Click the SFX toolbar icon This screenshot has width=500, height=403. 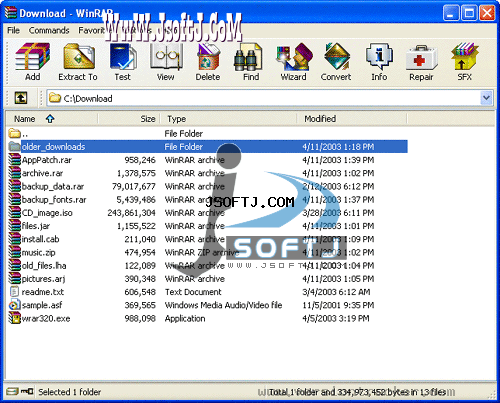click(x=465, y=56)
